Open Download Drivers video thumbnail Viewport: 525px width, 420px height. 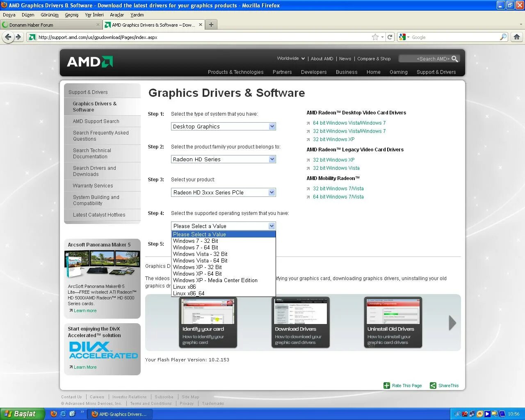pyautogui.click(x=300, y=322)
